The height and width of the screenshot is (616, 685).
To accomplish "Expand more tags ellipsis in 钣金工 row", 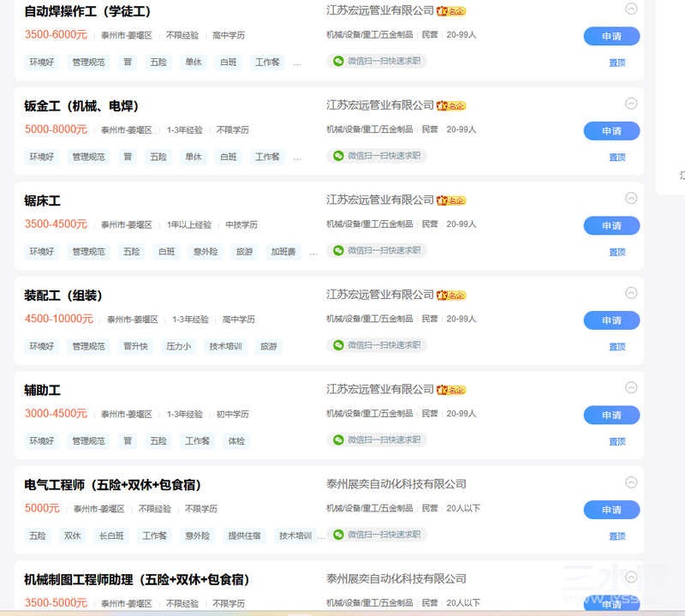I will [x=297, y=158].
